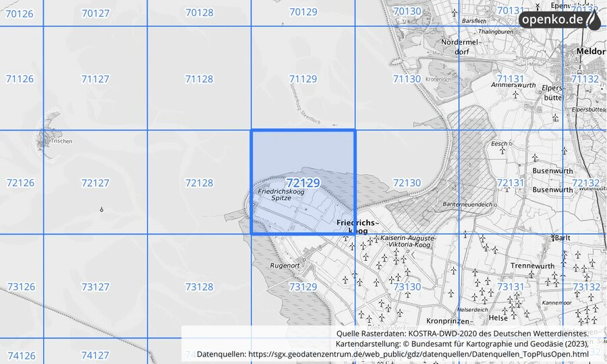The image size is (607, 364).
Task: Click the Barlt place label
Action: coord(562,238)
